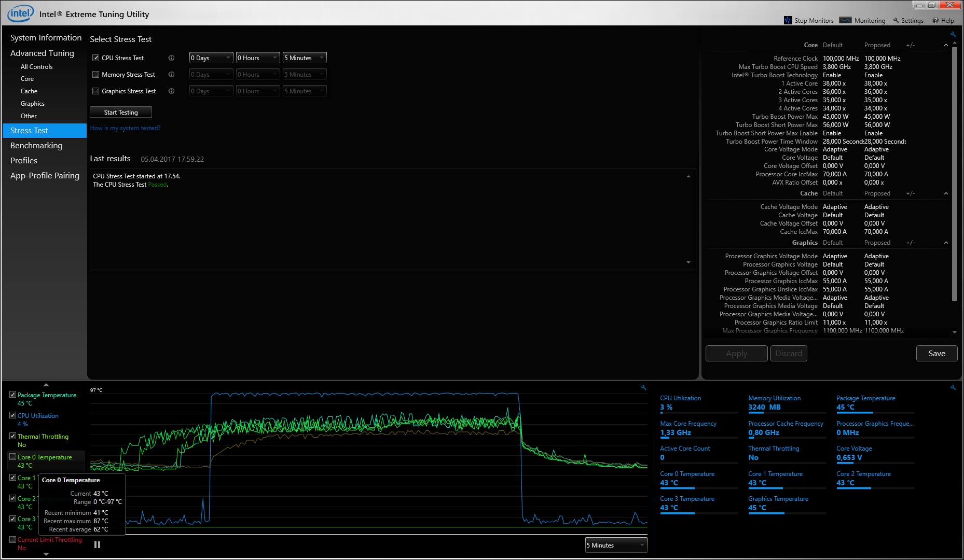Open CPU test Days dropdown
This screenshot has height=560, width=964.
pos(211,58)
